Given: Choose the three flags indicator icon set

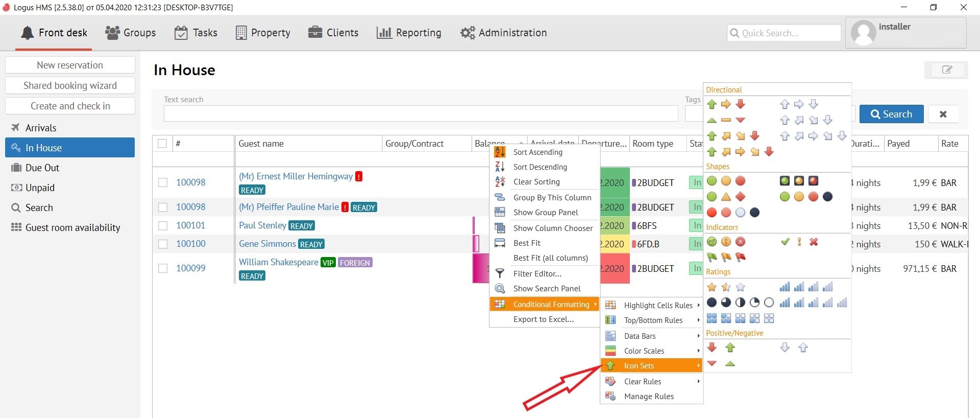Looking at the screenshot, I should (x=726, y=257).
